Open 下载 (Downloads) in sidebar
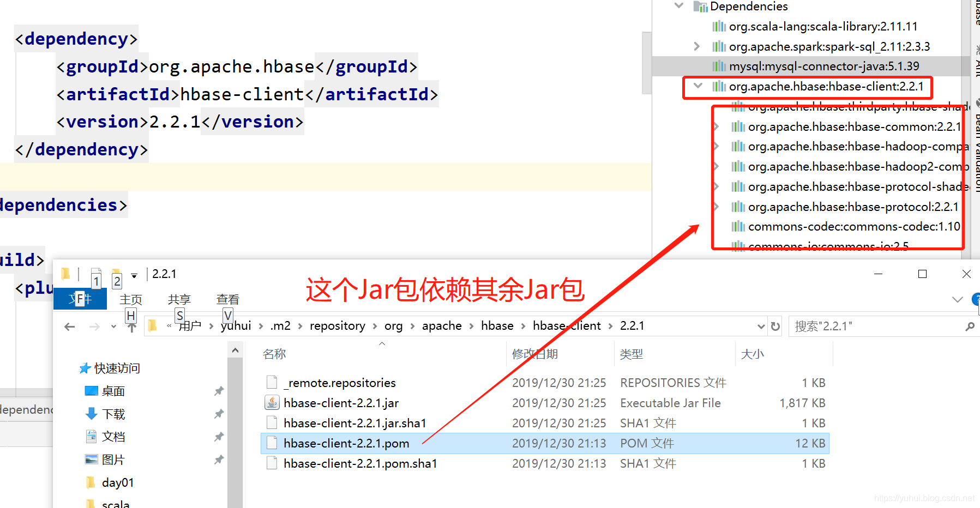 [x=105, y=414]
